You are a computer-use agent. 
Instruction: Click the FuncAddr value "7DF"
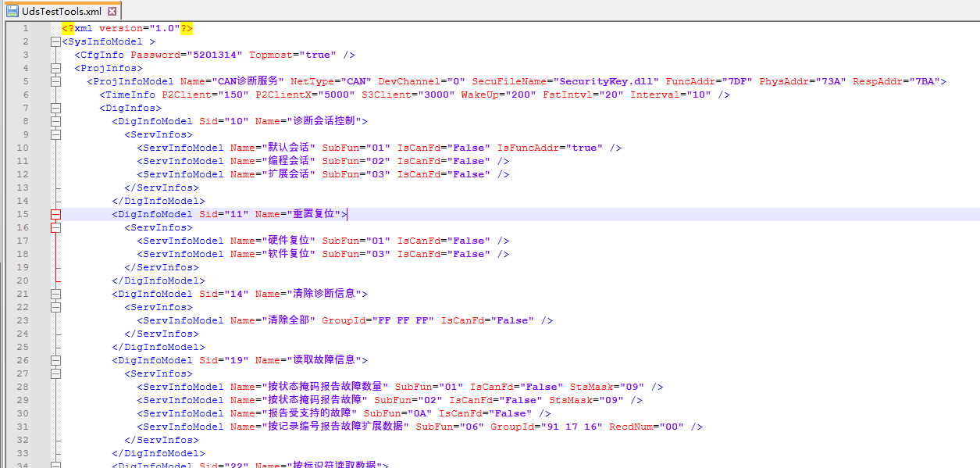pos(737,81)
